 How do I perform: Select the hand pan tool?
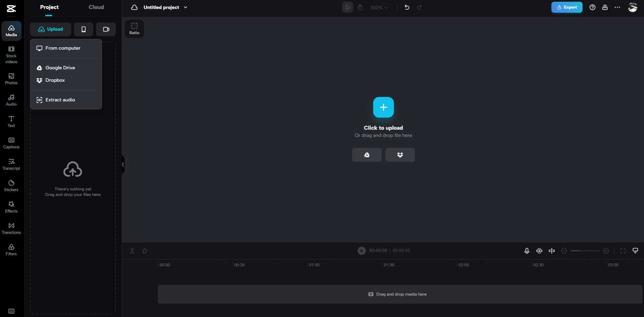(360, 8)
